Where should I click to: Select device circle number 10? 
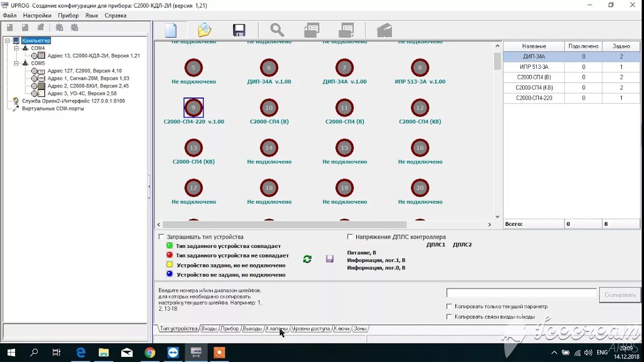[269, 108]
